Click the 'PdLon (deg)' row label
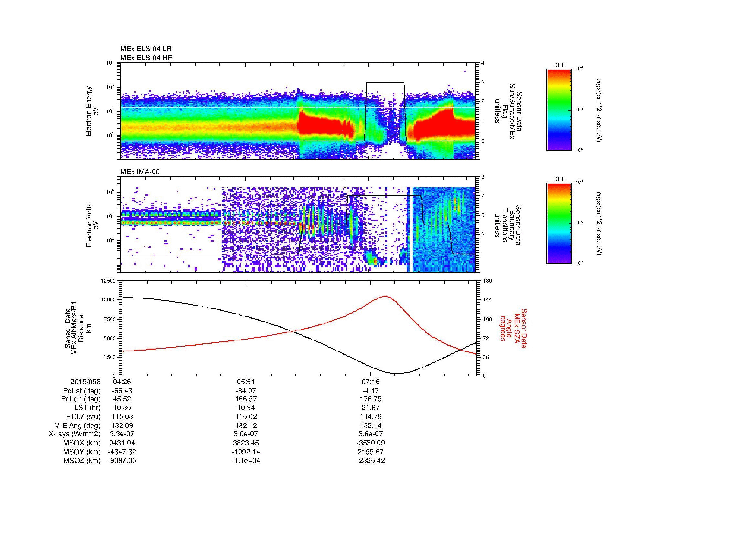Viewport: 756px width, 534px height. pos(81,399)
